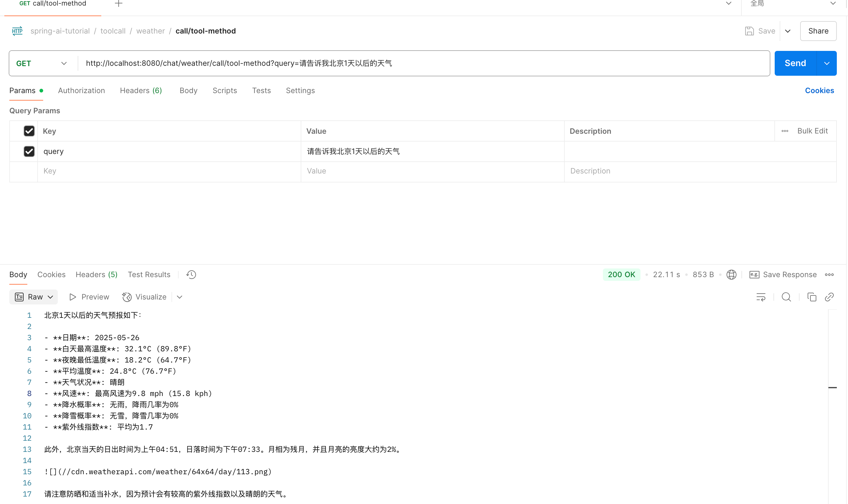Select the response Body tab
This screenshot has width=848, height=504.
(18, 274)
